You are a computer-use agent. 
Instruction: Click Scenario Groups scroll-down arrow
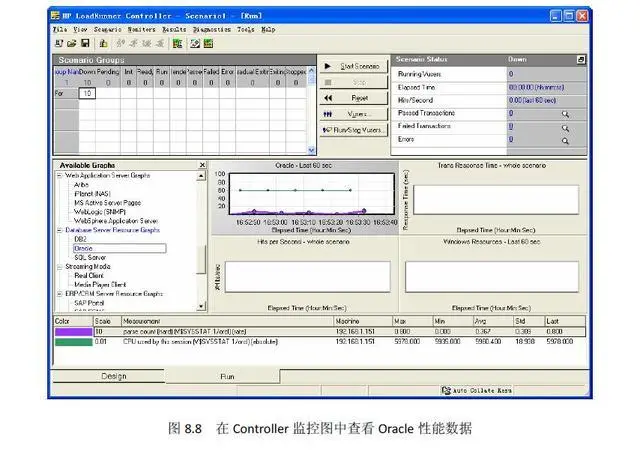click(x=311, y=150)
